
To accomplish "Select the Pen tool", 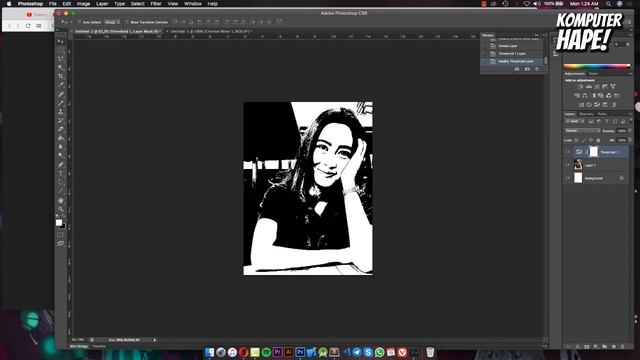I will point(60,164).
